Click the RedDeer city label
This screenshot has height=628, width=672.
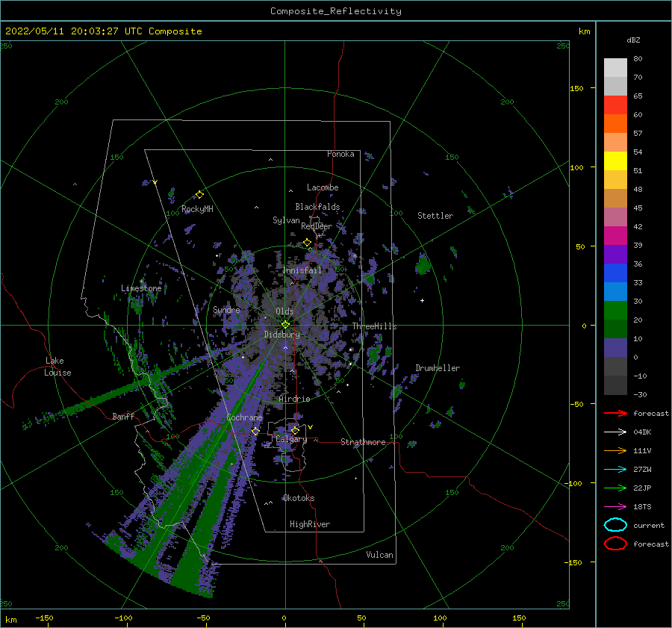coord(317,226)
